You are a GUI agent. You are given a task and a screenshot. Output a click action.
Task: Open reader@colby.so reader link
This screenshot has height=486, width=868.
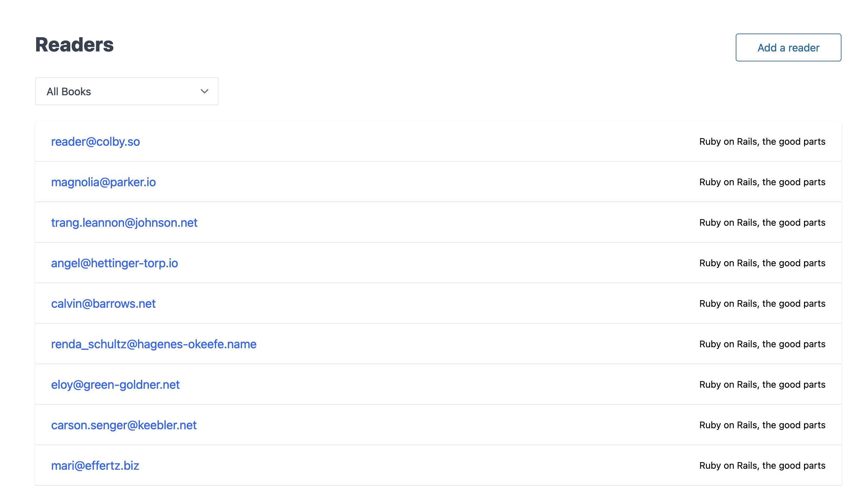click(x=95, y=142)
